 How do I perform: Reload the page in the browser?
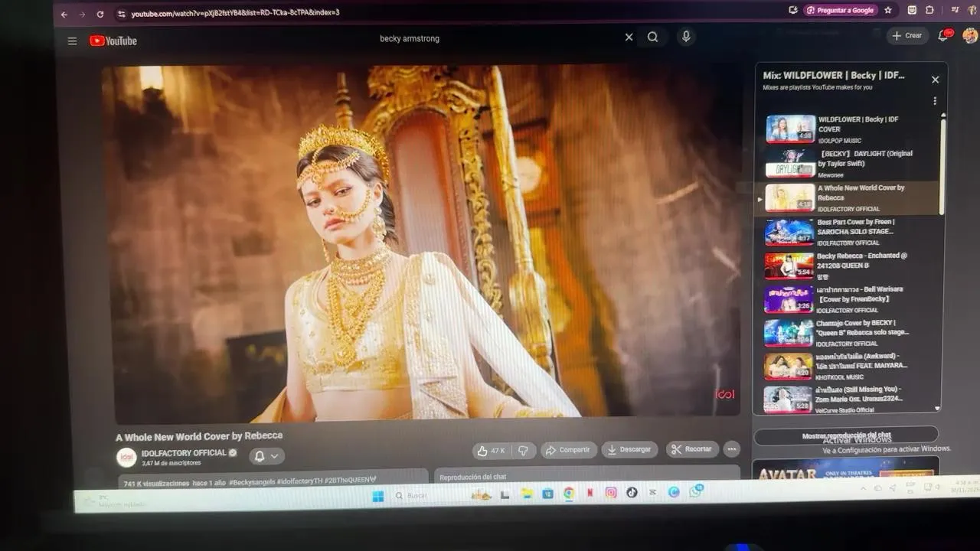coord(100,15)
